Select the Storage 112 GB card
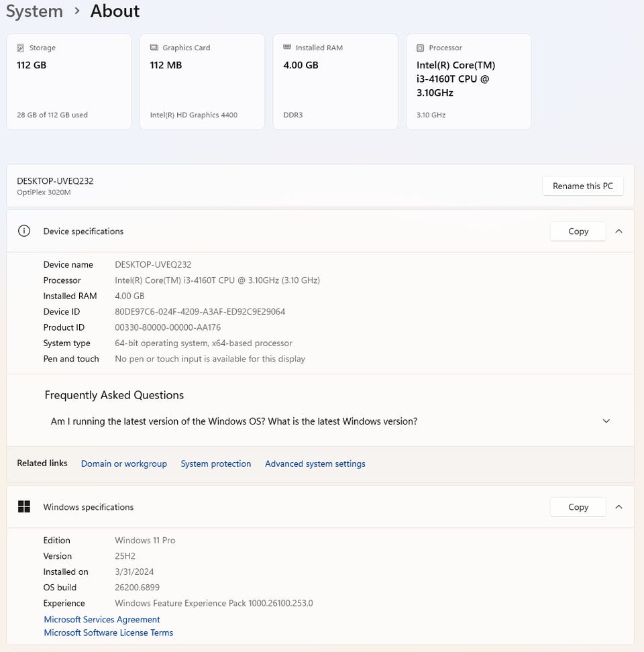Viewport: 644px width, 652px height. point(69,82)
